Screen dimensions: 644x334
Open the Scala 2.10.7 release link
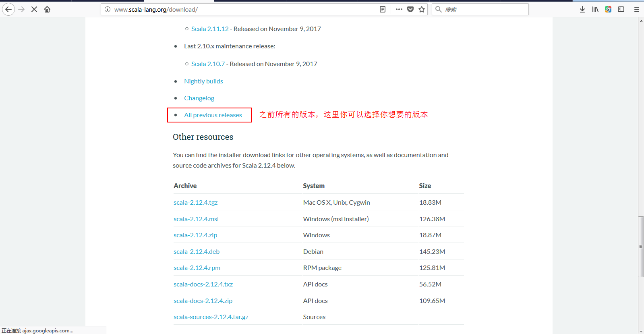click(x=208, y=64)
